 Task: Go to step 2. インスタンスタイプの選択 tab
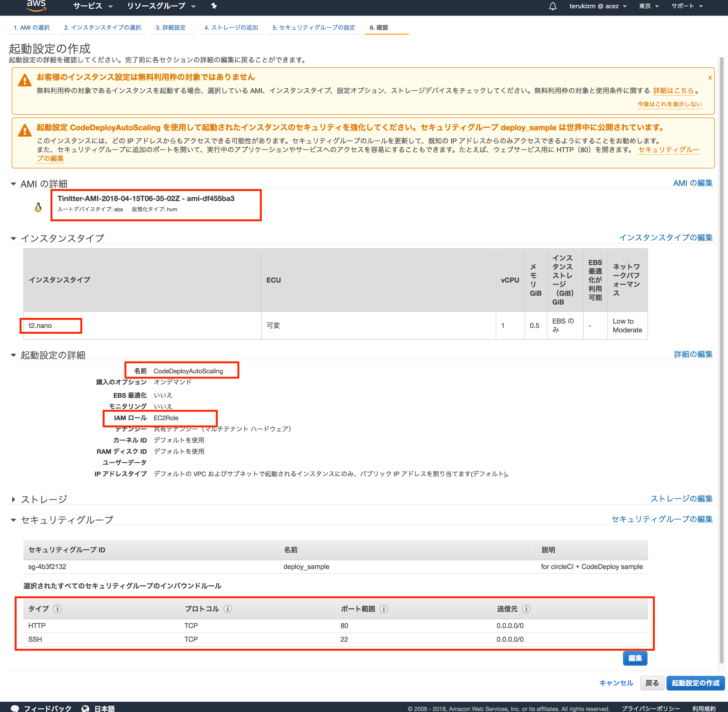coord(102,28)
